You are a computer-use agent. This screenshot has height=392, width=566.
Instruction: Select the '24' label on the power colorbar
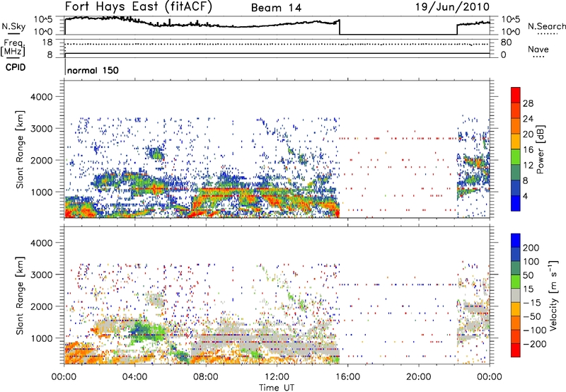(528, 119)
